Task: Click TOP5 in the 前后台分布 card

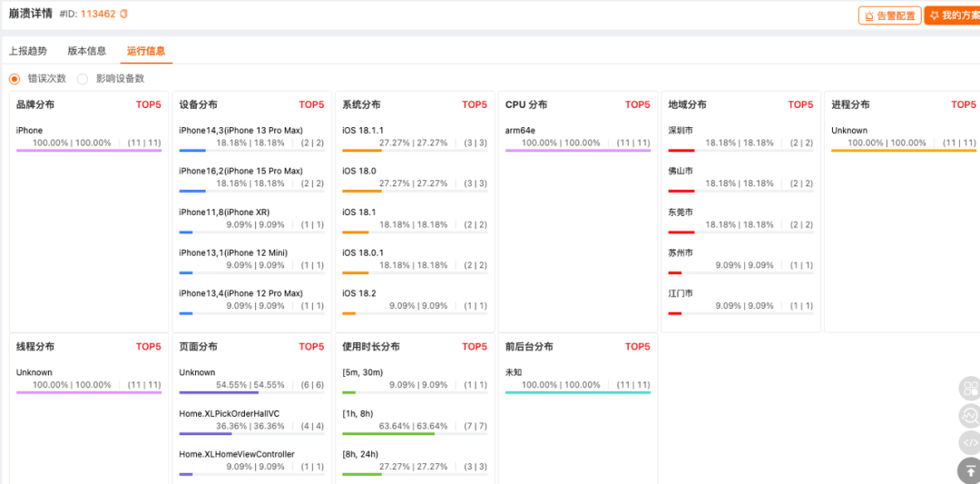Action: point(638,347)
